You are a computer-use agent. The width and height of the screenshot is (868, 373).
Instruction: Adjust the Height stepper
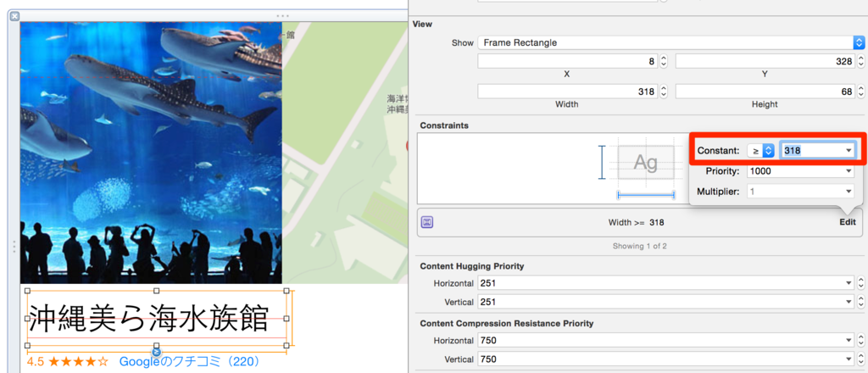click(860, 92)
